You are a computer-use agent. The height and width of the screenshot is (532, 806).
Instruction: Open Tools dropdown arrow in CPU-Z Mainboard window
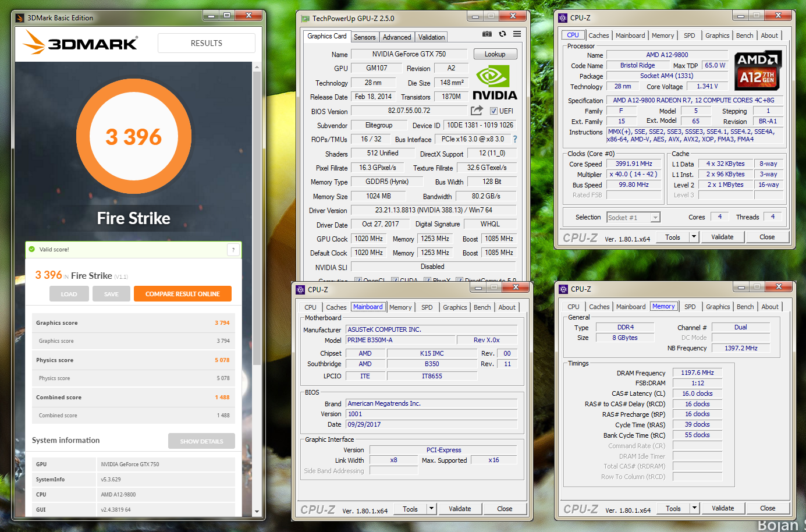click(x=431, y=509)
